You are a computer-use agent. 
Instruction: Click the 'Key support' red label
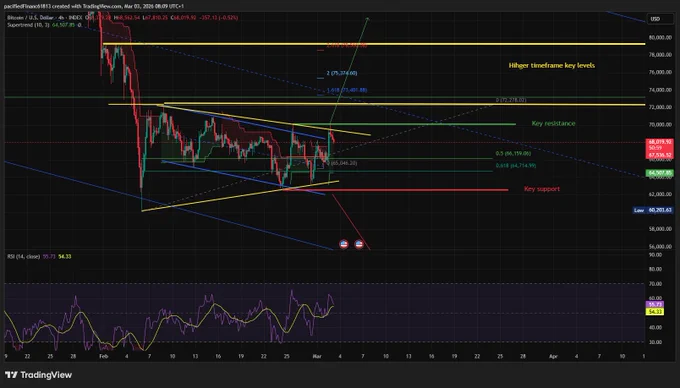pos(542,189)
